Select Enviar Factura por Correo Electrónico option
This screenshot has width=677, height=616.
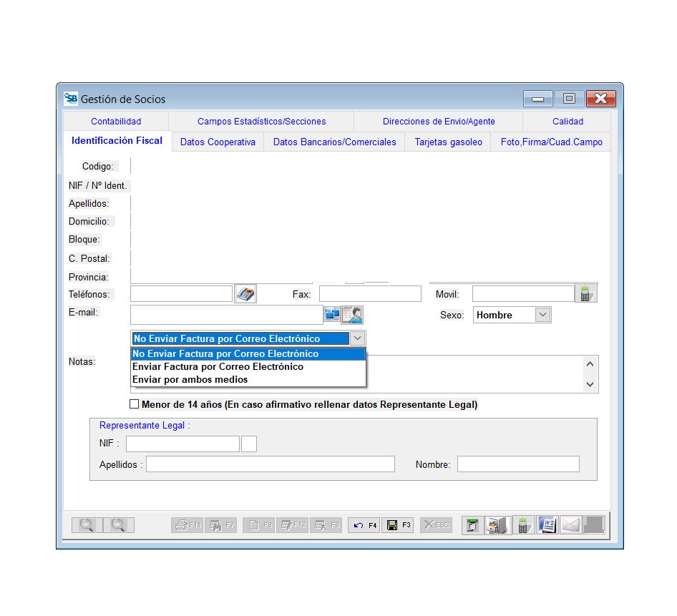pyautogui.click(x=218, y=366)
